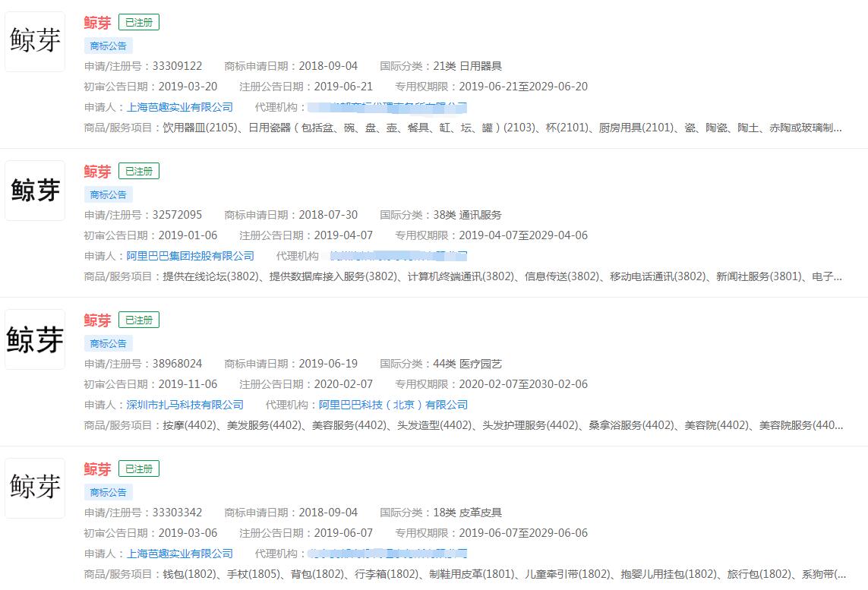Click blurred agency name for registration 33309122
This screenshot has width=868, height=590.
tap(387, 107)
